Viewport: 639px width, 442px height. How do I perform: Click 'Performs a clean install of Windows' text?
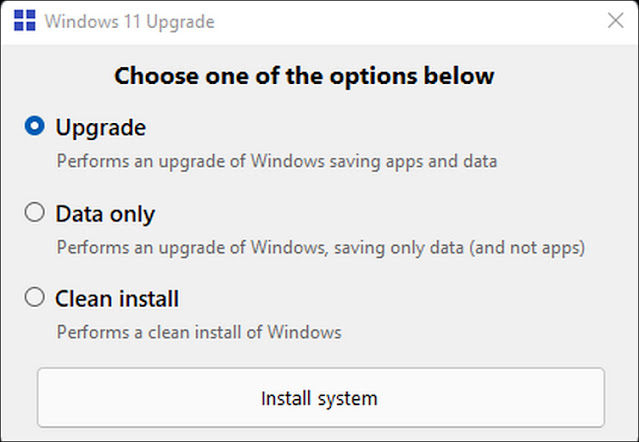[x=199, y=332]
